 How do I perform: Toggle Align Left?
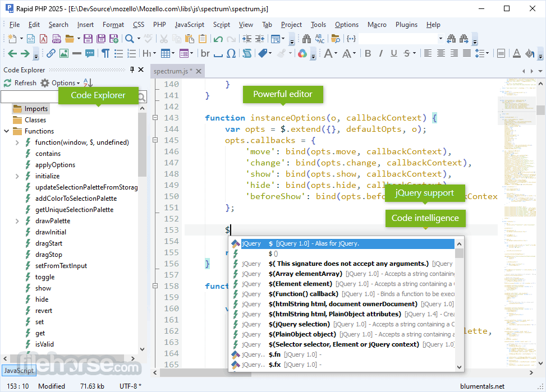tap(428, 53)
